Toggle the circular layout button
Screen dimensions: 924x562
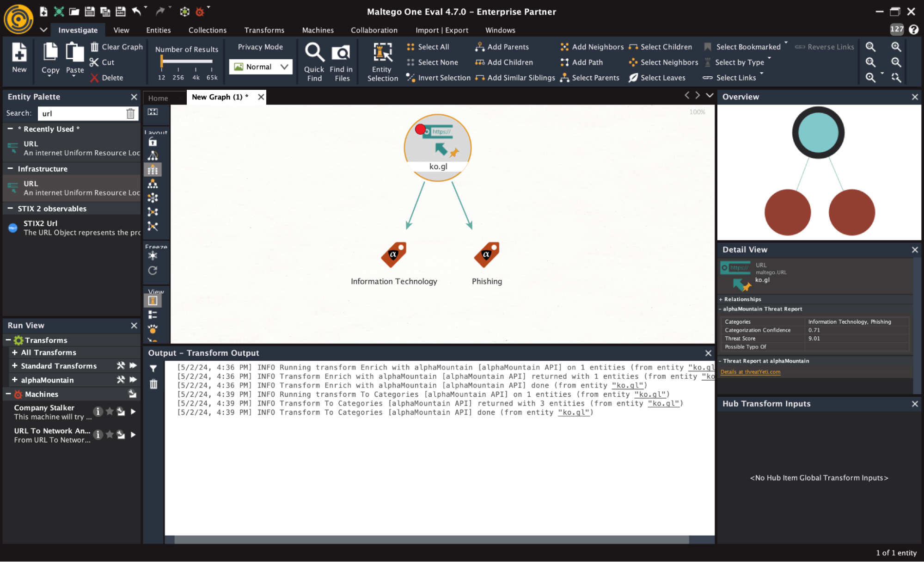[x=153, y=198]
